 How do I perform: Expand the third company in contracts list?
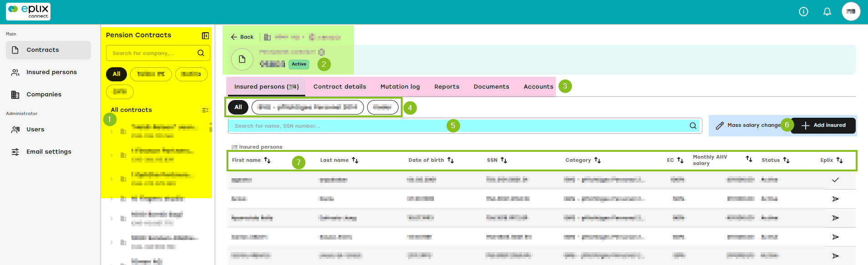coord(111,179)
